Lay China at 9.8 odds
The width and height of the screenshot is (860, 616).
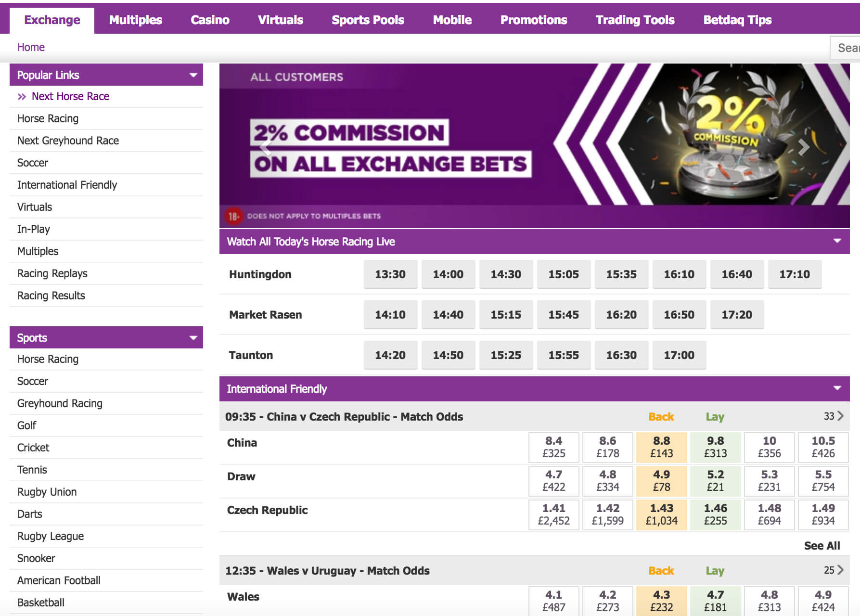click(x=716, y=447)
